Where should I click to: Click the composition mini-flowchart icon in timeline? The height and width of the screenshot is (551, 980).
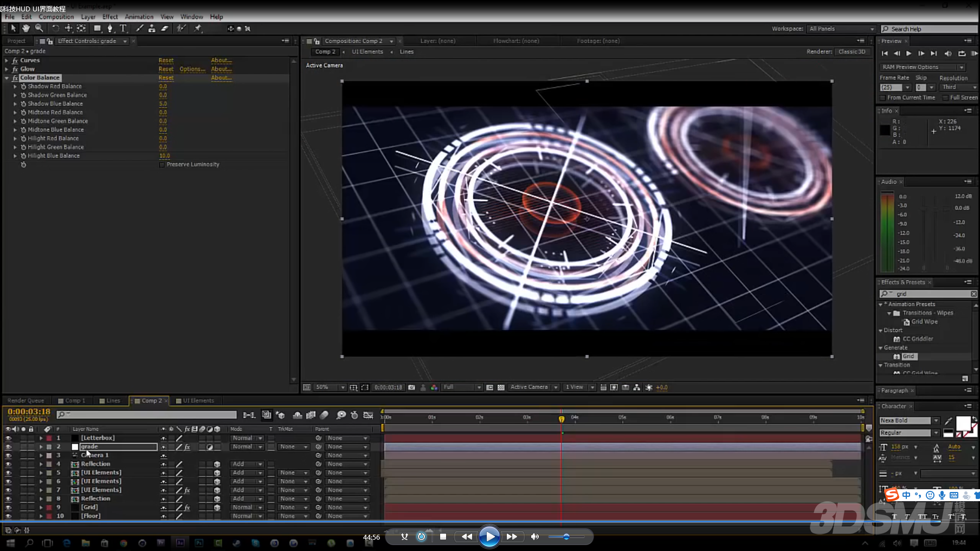point(249,415)
